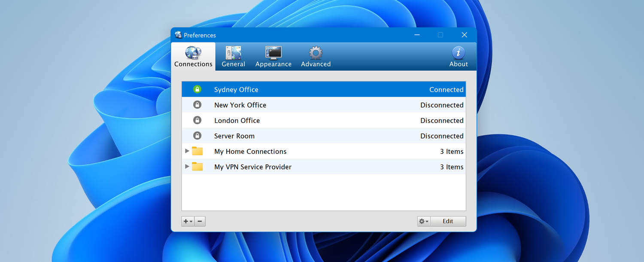Click the My VPN Service Provider folder icon

point(197,167)
